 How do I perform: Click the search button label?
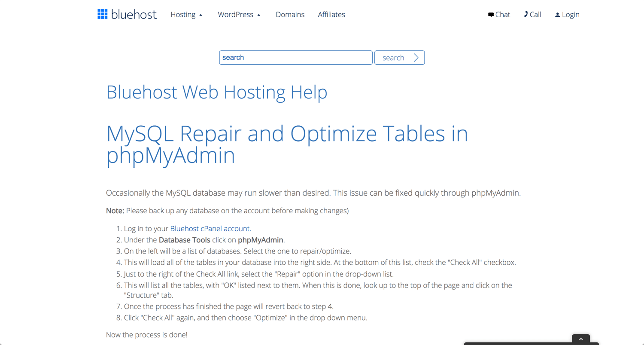tap(393, 58)
